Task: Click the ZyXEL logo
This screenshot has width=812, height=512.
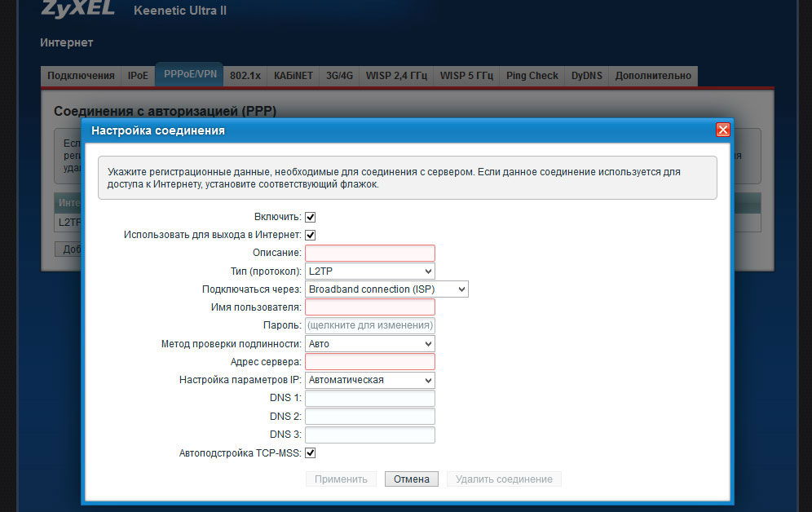Action: point(77,9)
